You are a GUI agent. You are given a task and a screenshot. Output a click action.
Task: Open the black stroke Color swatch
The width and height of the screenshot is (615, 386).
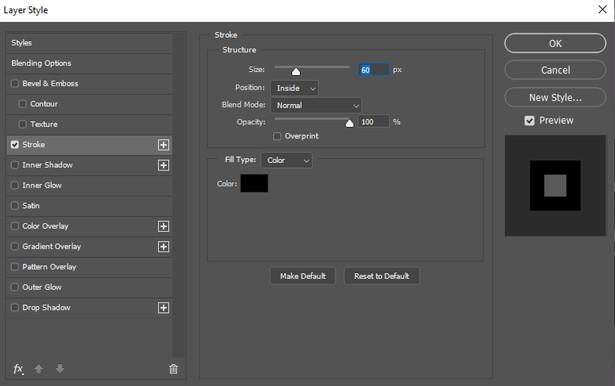point(254,184)
